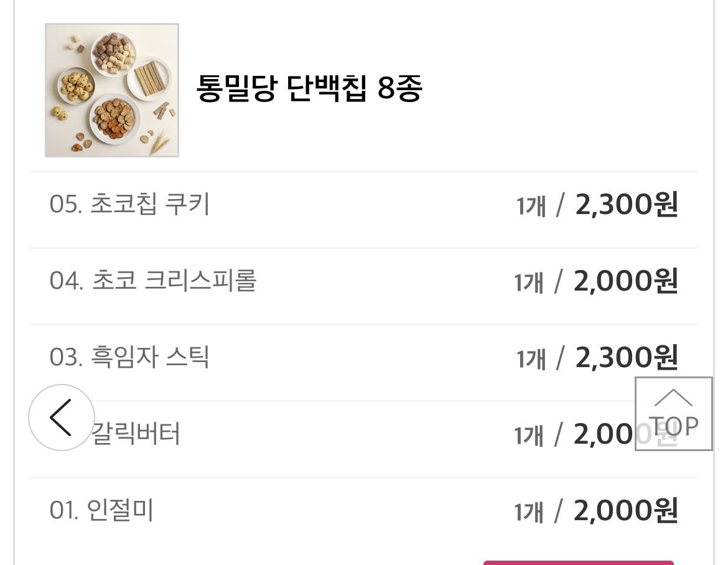Viewport: 728px width, 565px height.
Task: Click the 2,000원 price for 초코 크리스피롤
Action: click(x=625, y=281)
